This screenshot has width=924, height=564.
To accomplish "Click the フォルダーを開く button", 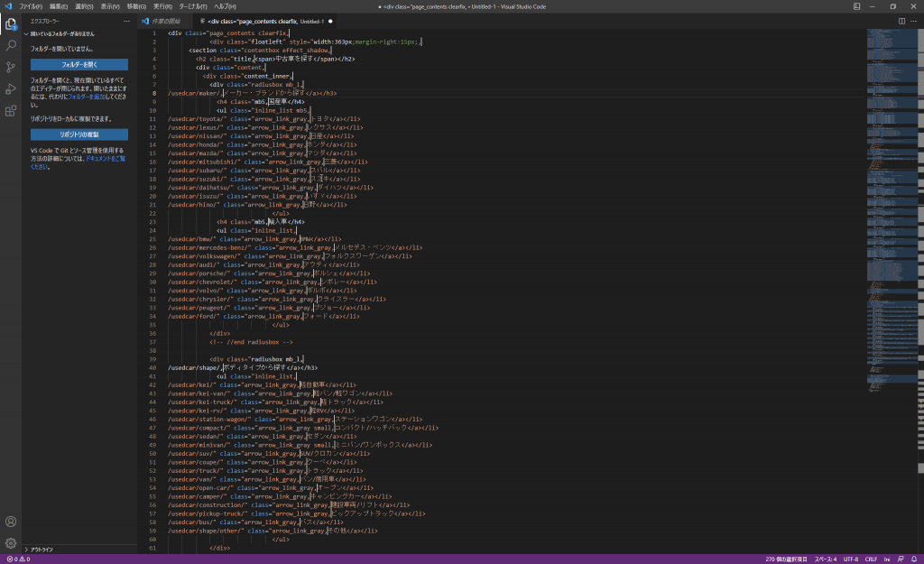I will pos(79,64).
